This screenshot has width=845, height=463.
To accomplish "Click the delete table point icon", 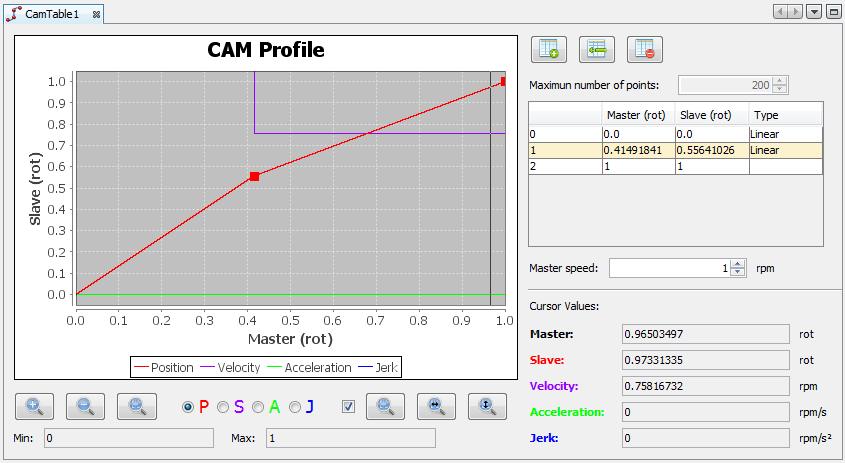I will click(x=645, y=50).
